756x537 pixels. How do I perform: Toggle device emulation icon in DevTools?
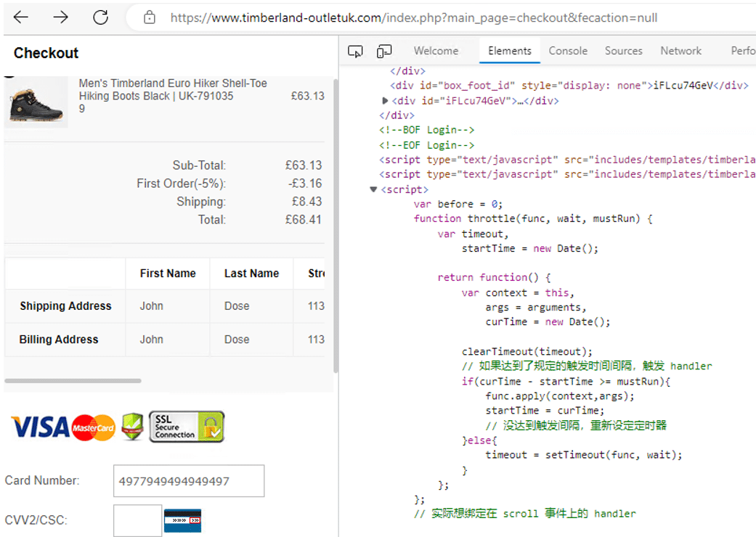coord(384,52)
